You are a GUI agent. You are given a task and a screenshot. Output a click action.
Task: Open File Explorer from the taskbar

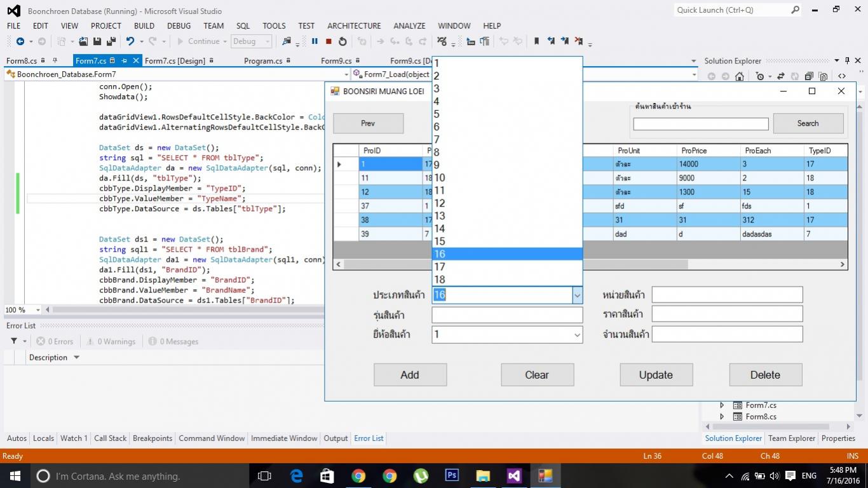point(483,476)
